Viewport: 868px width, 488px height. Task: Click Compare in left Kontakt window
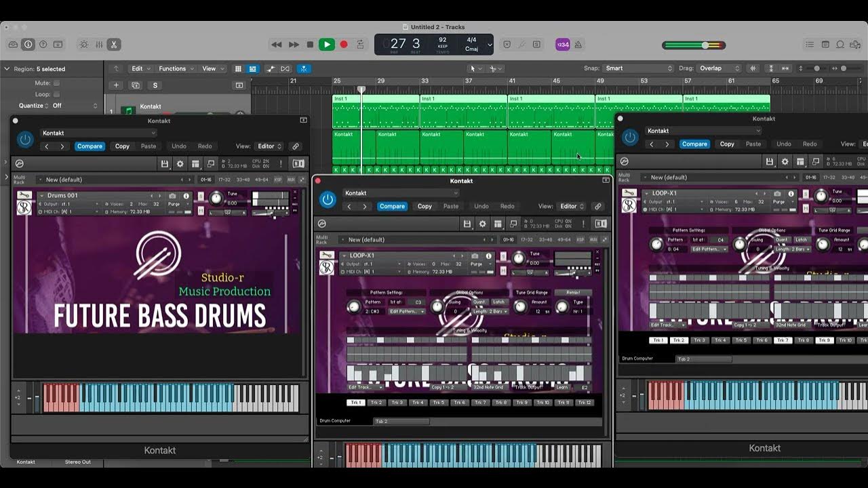tap(90, 146)
